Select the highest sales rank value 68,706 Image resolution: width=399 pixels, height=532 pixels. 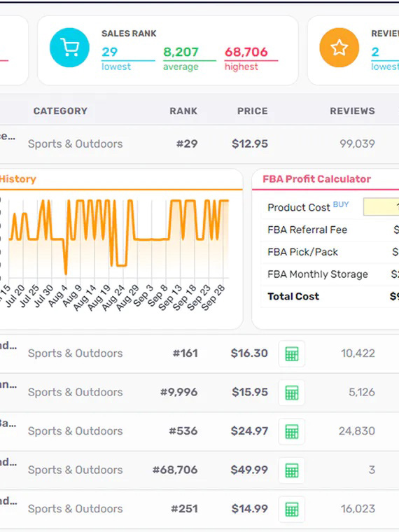[x=246, y=52]
